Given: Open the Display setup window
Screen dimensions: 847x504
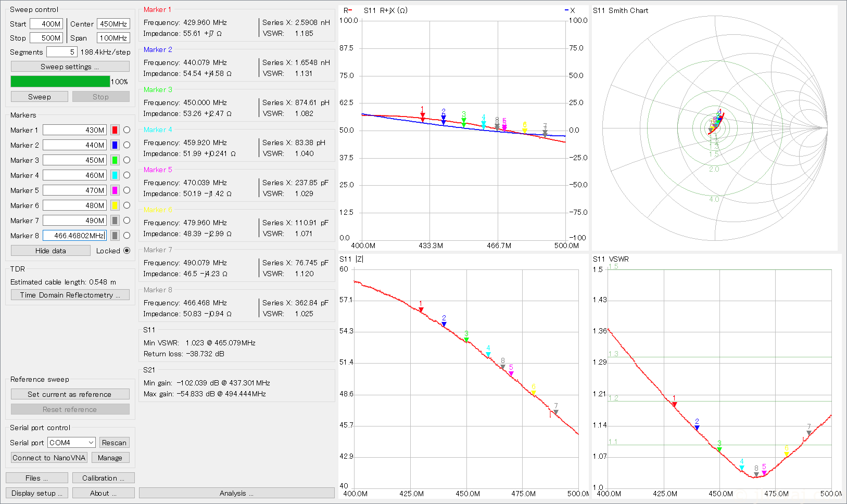Looking at the screenshot, I should point(36,493).
